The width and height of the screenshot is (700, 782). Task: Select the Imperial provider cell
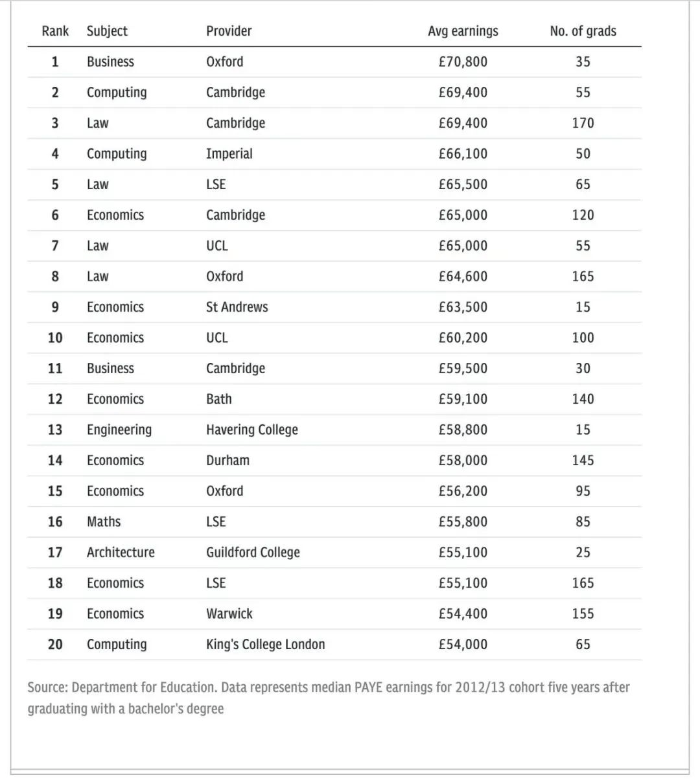pos(229,154)
